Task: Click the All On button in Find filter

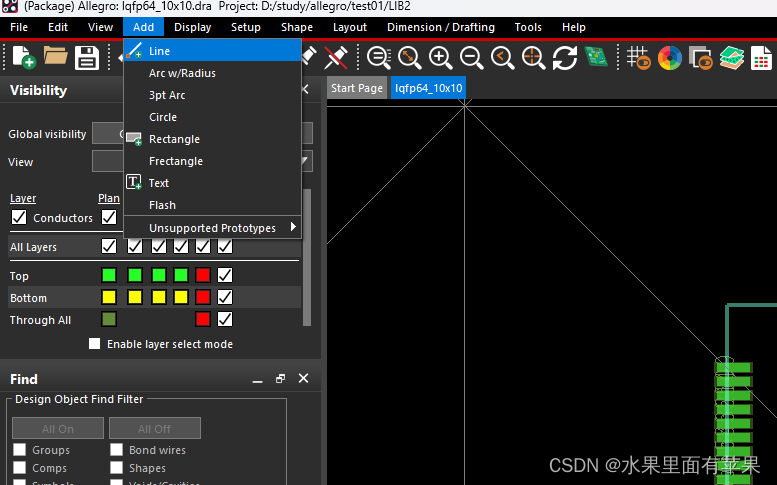Action: [x=58, y=428]
